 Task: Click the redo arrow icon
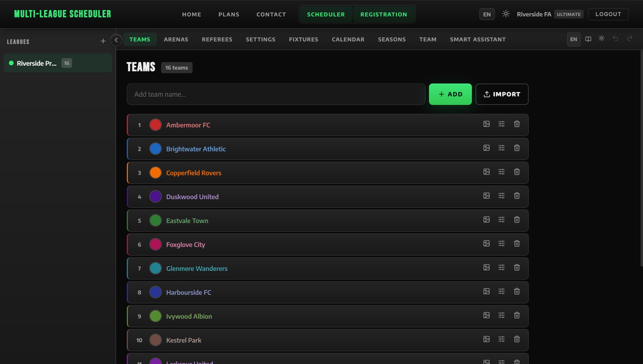click(630, 39)
